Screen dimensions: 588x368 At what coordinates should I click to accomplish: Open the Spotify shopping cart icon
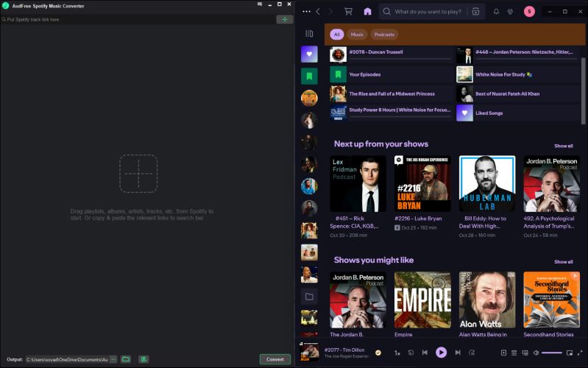pyautogui.click(x=348, y=12)
